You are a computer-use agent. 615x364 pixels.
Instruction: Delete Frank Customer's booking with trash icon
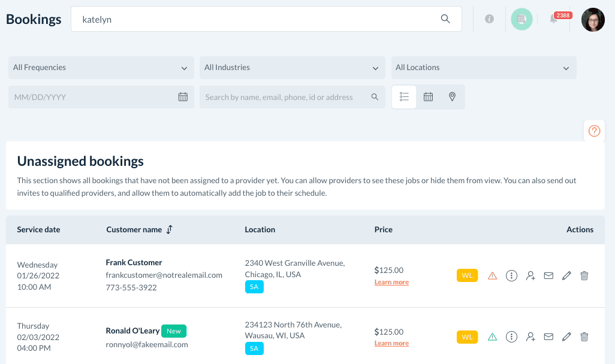584,275
